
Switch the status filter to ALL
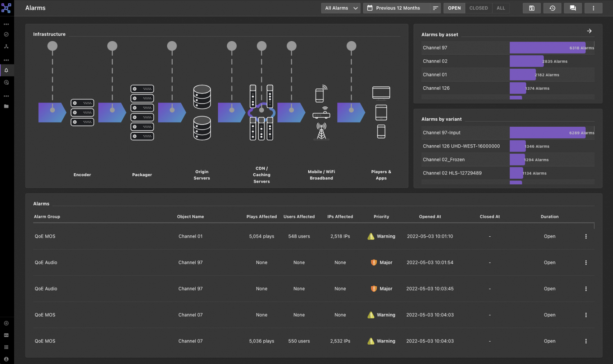(501, 8)
